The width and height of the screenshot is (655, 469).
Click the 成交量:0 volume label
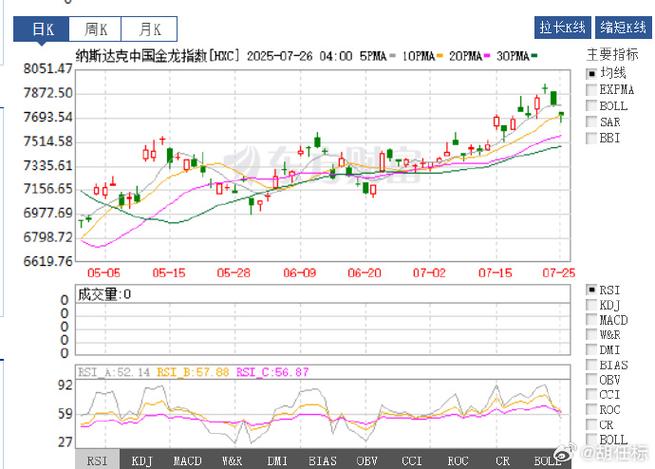104,294
